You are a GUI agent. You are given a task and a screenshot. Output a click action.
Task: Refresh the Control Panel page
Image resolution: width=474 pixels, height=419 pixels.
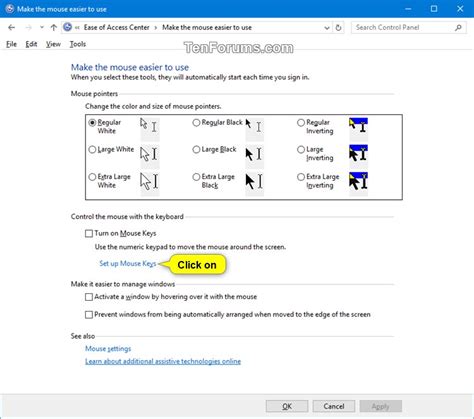[338, 28]
